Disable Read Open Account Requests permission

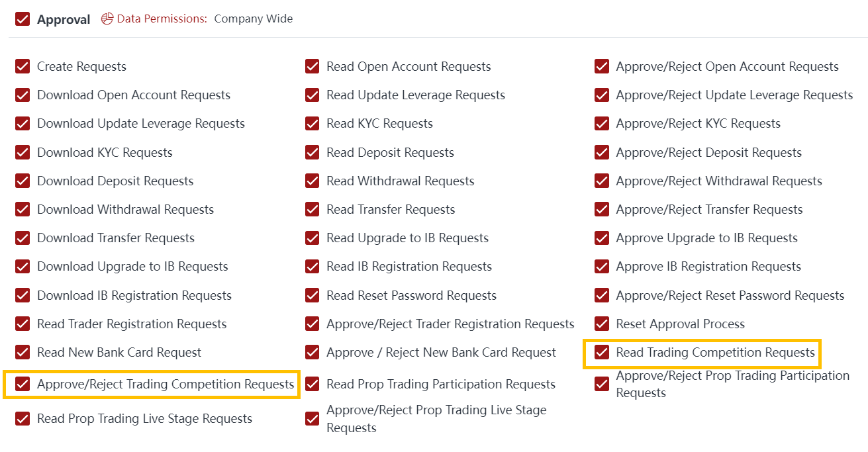[313, 66]
